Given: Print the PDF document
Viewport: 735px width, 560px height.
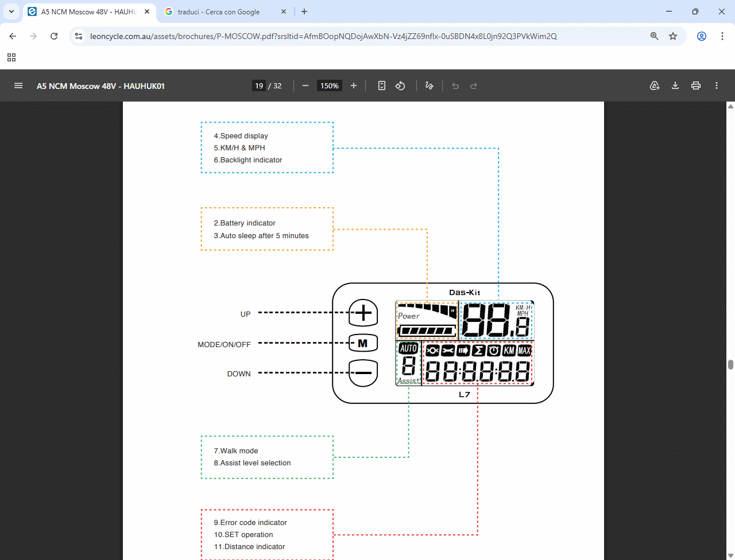Looking at the screenshot, I should tap(696, 85).
